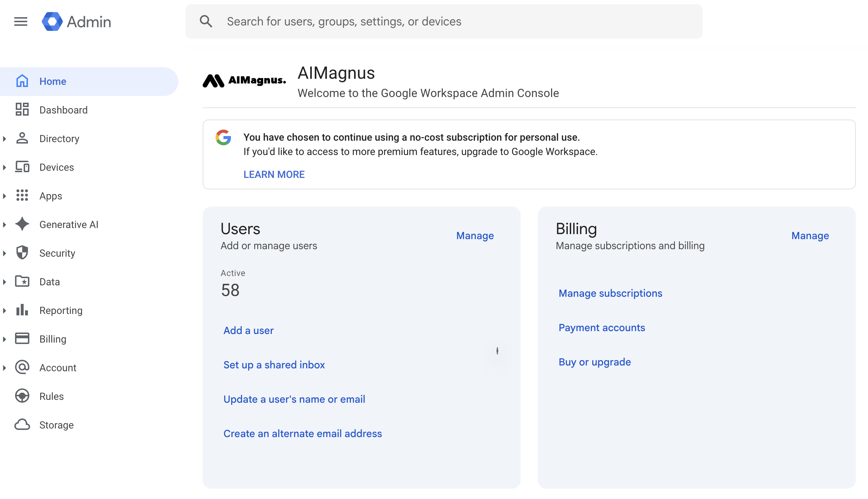The width and height of the screenshot is (868, 499).
Task: Click the Google Admin logo
Action: [52, 21]
